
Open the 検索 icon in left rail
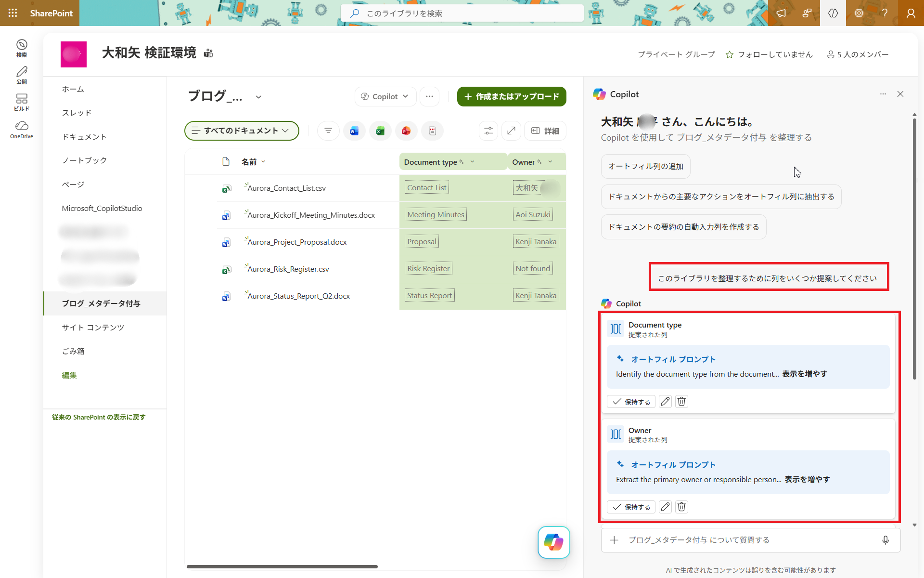(x=22, y=49)
